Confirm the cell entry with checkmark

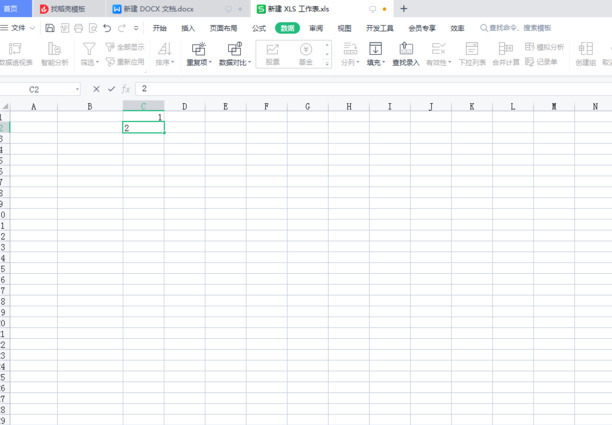(111, 89)
